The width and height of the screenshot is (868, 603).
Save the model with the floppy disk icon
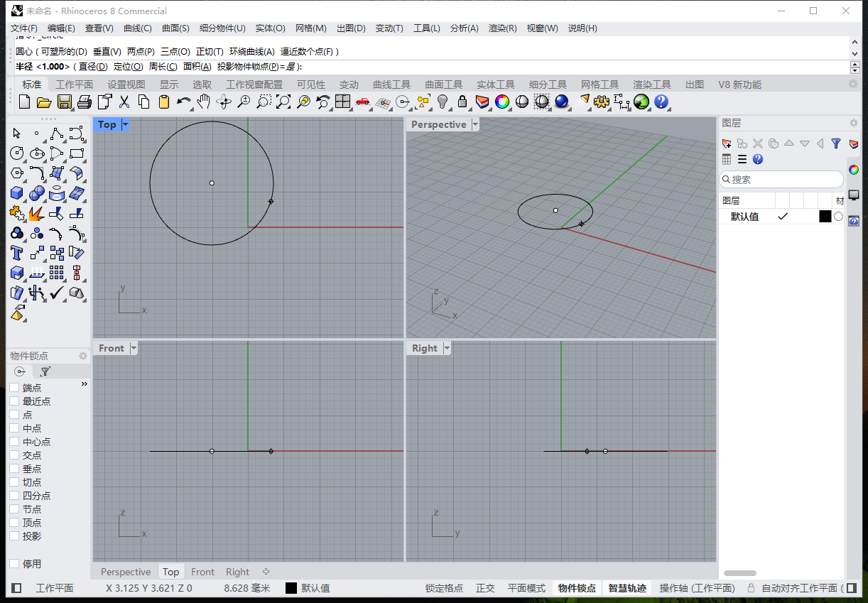(64, 102)
